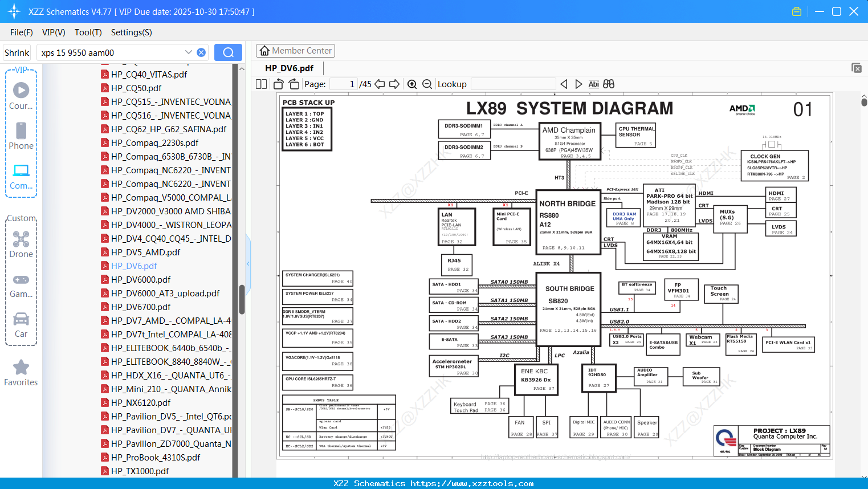Open HP_CQ40_VITAS.pdf in the list
This screenshot has width=868, height=489.
point(149,75)
